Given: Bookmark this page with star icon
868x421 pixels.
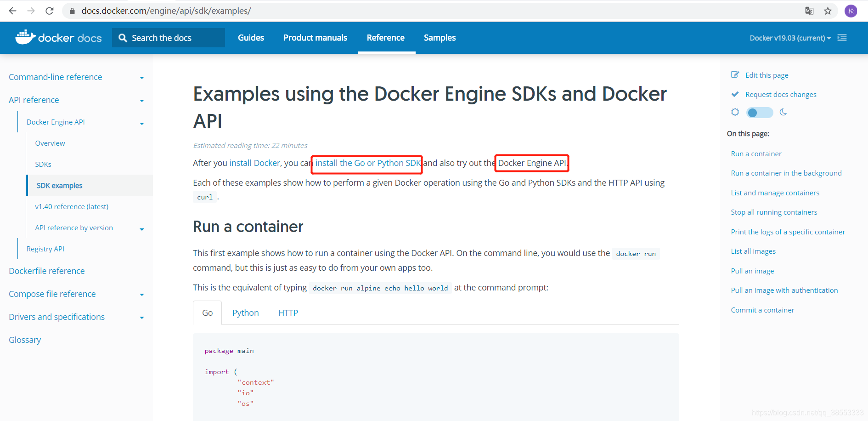Looking at the screenshot, I should [x=828, y=11].
